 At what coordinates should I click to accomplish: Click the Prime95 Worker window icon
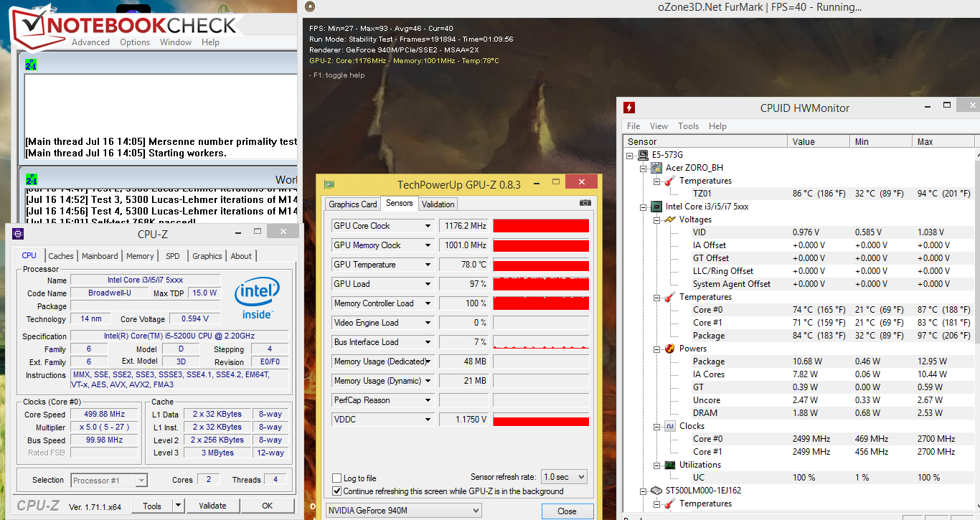[x=31, y=179]
